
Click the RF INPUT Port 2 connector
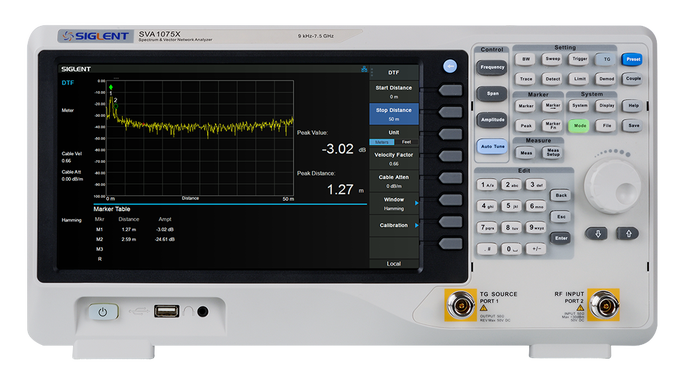604,305
